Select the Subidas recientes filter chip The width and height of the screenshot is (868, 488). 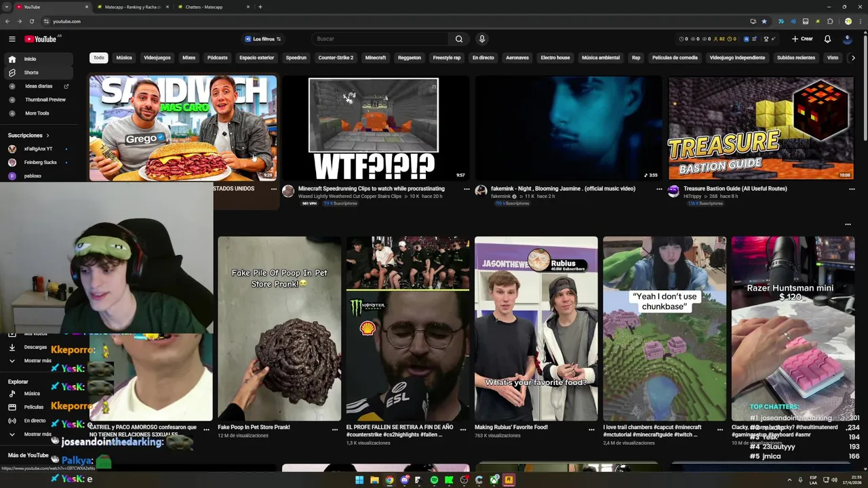[796, 58]
